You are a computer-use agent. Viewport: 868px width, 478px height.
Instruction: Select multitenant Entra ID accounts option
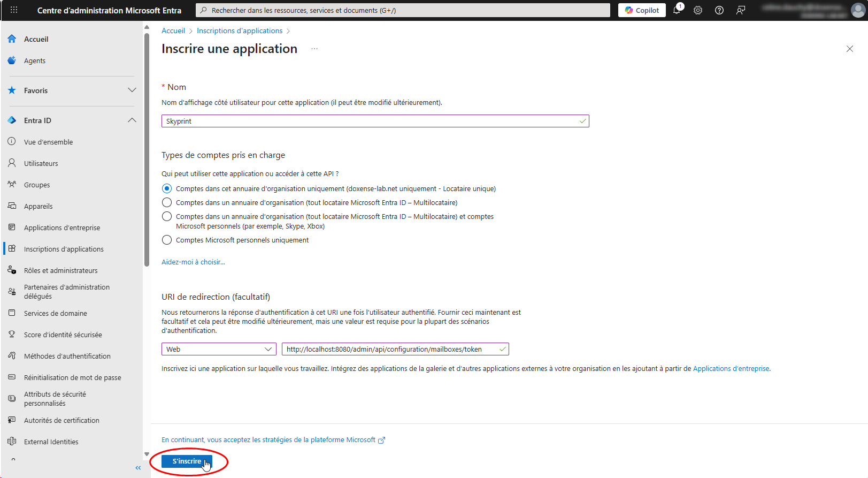click(167, 202)
